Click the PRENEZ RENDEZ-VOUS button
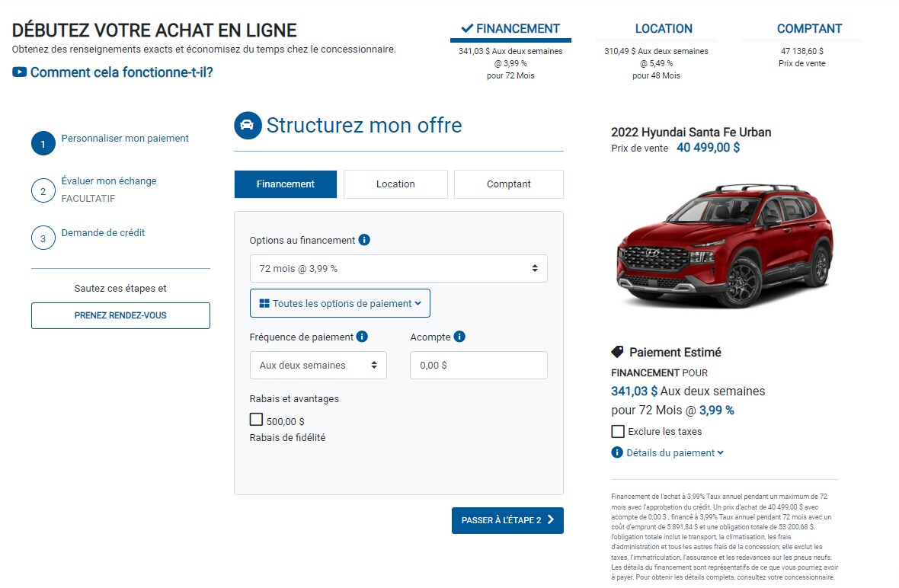The image size is (899, 588). [120, 316]
